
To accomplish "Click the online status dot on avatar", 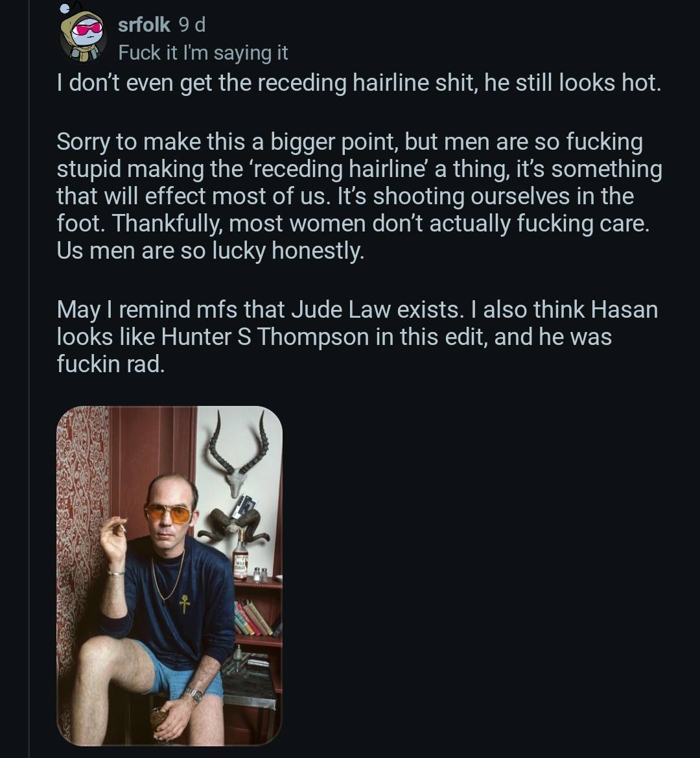I will [65, 8].
